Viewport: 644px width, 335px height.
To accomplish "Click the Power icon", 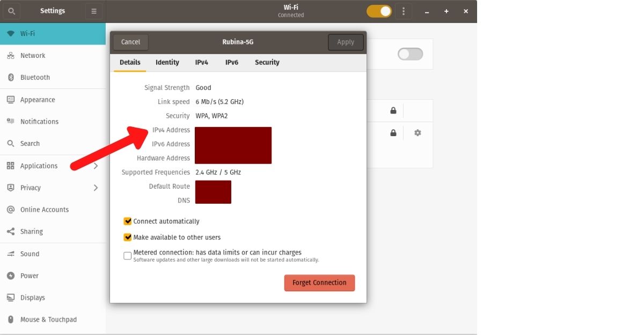I will pos(10,276).
